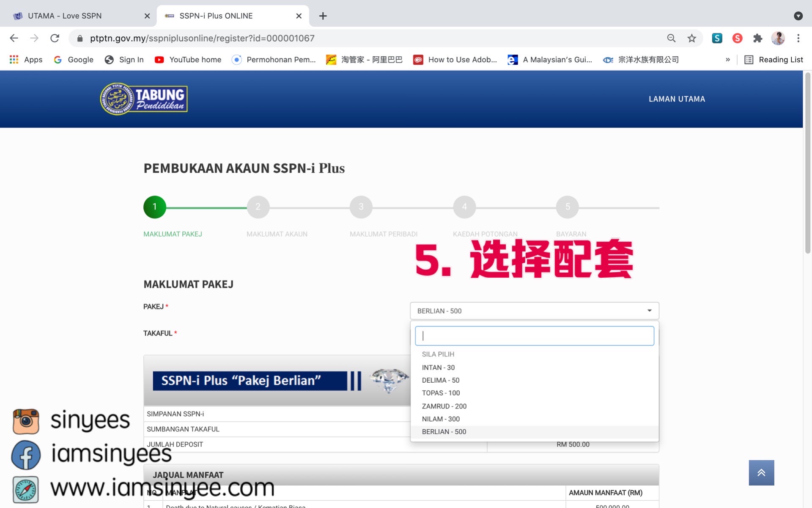The height and width of the screenshot is (508, 812).
Task: Open Chrome three-dot menu
Action: pyautogui.click(x=798, y=38)
